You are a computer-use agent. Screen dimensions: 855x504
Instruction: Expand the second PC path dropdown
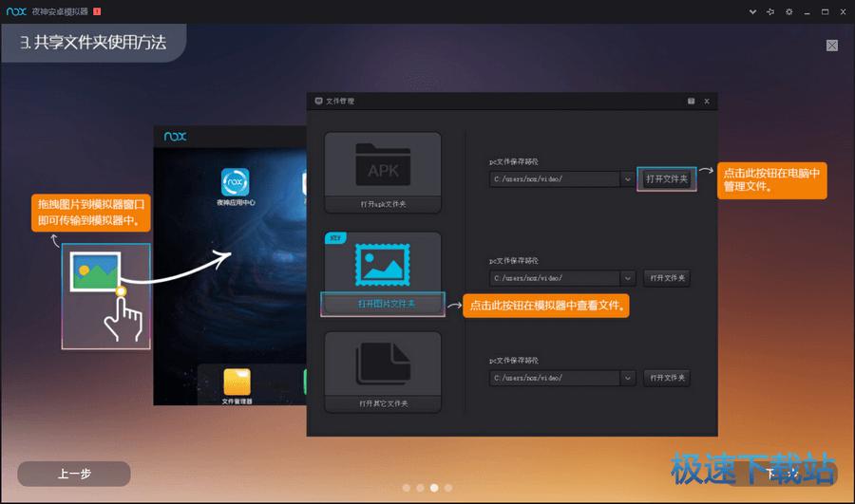point(627,278)
